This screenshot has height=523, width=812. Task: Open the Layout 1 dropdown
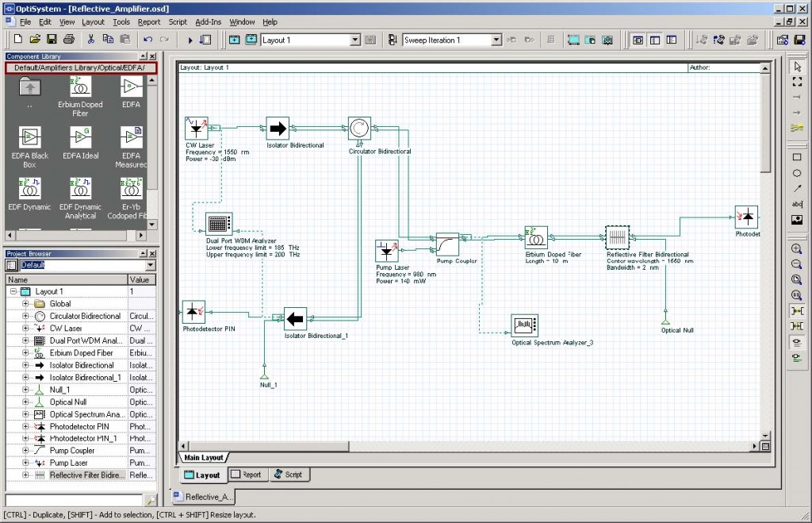click(354, 40)
